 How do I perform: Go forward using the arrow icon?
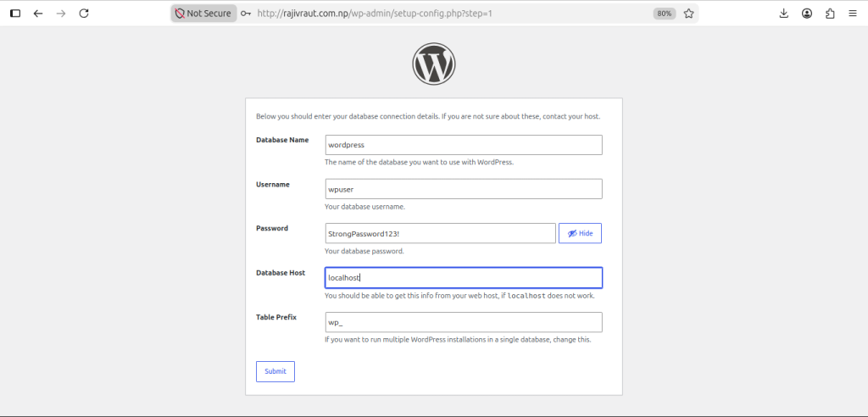[x=61, y=14]
